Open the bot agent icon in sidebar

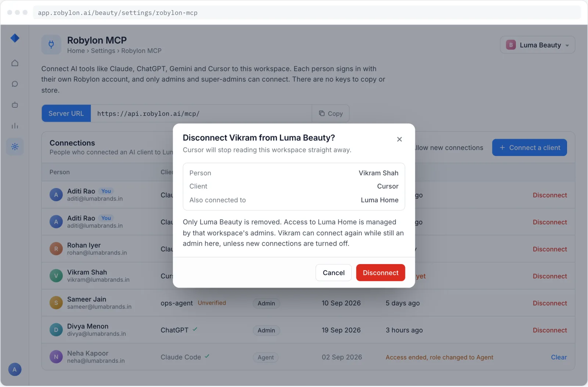click(x=15, y=105)
